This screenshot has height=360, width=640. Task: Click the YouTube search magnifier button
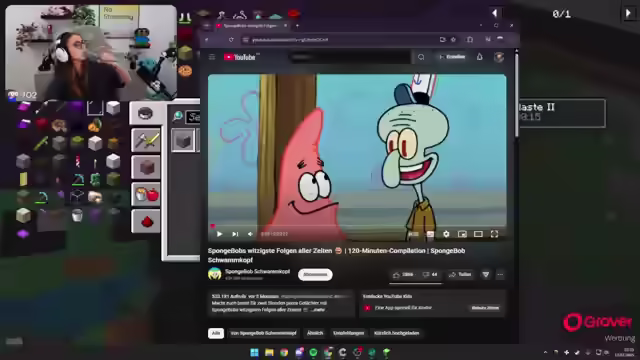tap(421, 57)
